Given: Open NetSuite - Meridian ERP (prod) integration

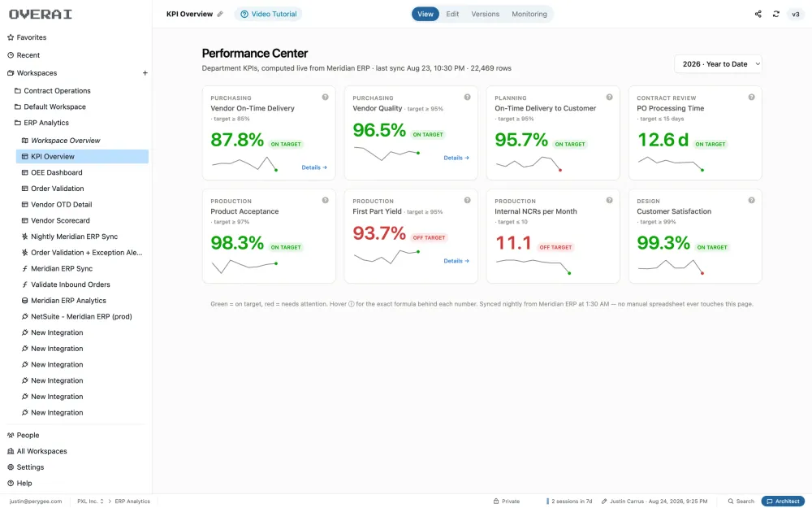Looking at the screenshot, I should tap(82, 317).
